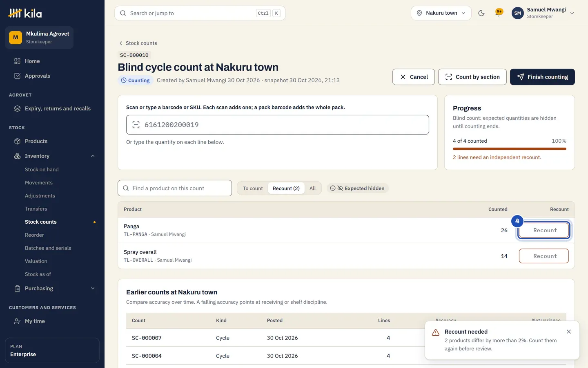Image resolution: width=588 pixels, height=368 pixels.
Task: Click Finish counting button
Action: (x=542, y=77)
